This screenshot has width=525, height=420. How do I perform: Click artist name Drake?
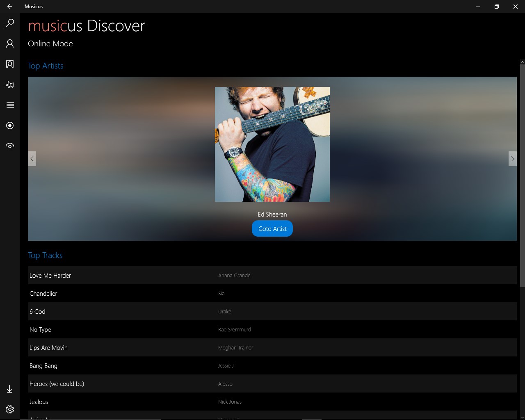point(225,311)
